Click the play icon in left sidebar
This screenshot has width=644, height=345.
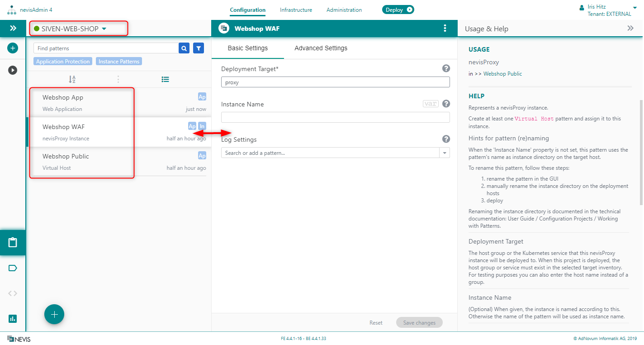coord(13,70)
